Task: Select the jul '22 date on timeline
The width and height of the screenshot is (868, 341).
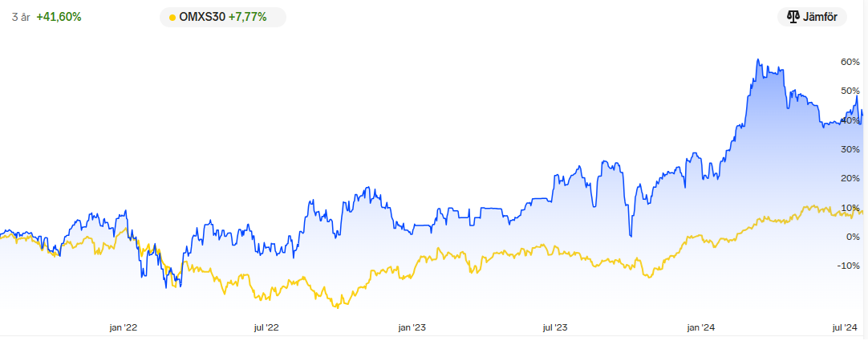Action: [266, 327]
